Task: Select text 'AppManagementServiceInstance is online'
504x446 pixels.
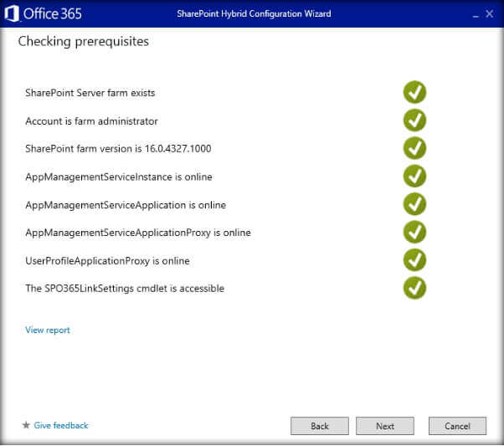Action: click(x=119, y=177)
